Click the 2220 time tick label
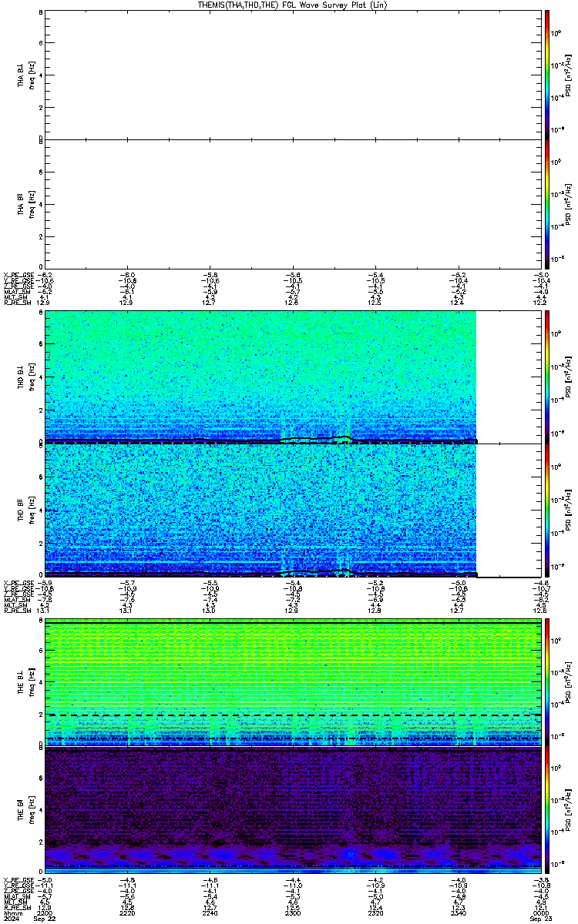 point(127,912)
